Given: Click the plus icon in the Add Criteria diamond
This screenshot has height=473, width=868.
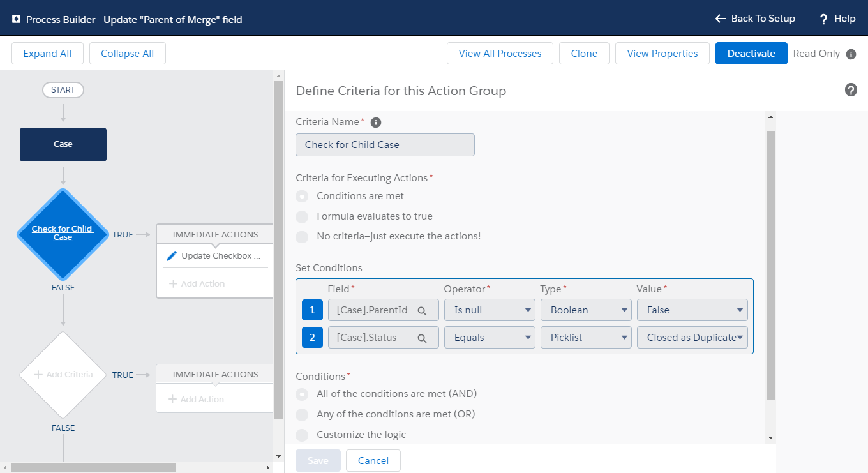Looking at the screenshot, I should 38,375.
